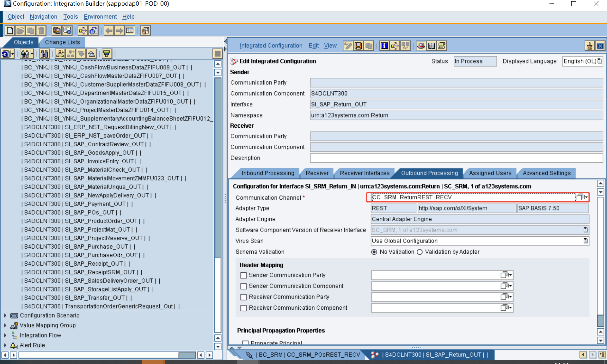
Task: Switch display/edit mode with pencil-glasses icon
Action: [348, 46]
